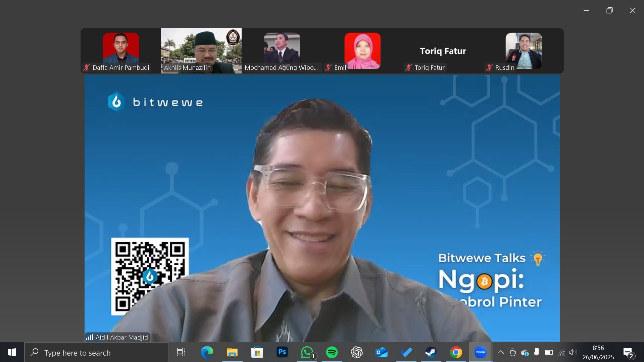Restore down the Zoom window
Image resolution: width=644 pixels, height=362 pixels.
609,10
